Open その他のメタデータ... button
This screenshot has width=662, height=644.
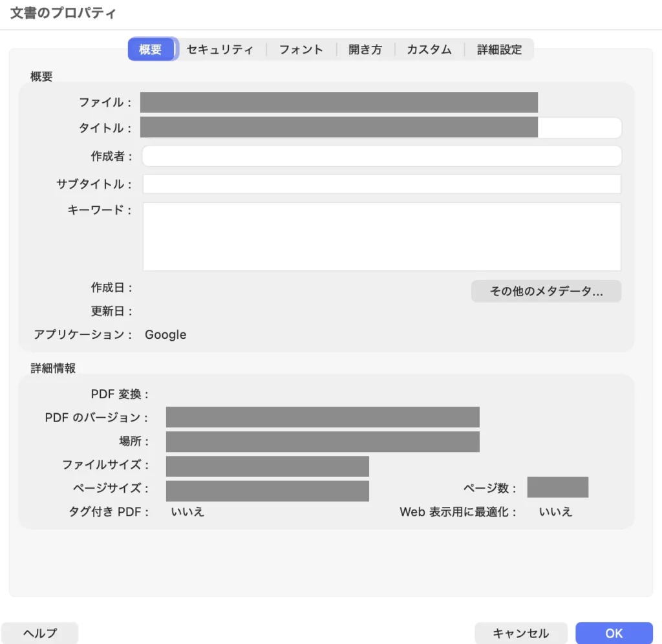click(546, 291)
